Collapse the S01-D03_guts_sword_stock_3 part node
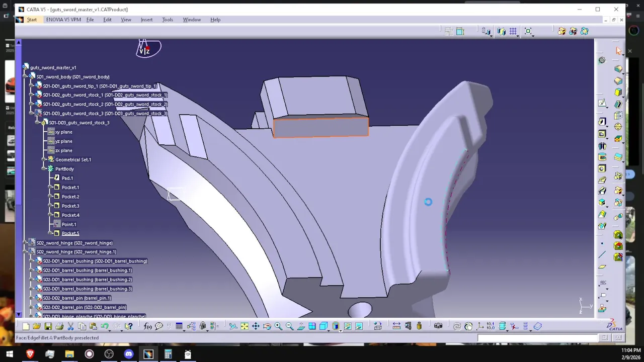 38,123
